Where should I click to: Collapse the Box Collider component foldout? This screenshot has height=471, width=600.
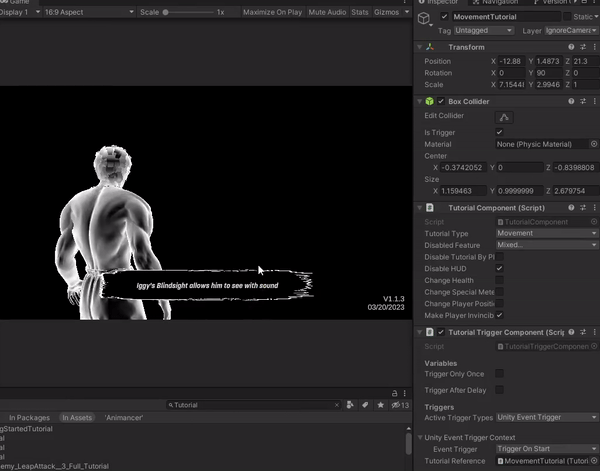point(419,101)
